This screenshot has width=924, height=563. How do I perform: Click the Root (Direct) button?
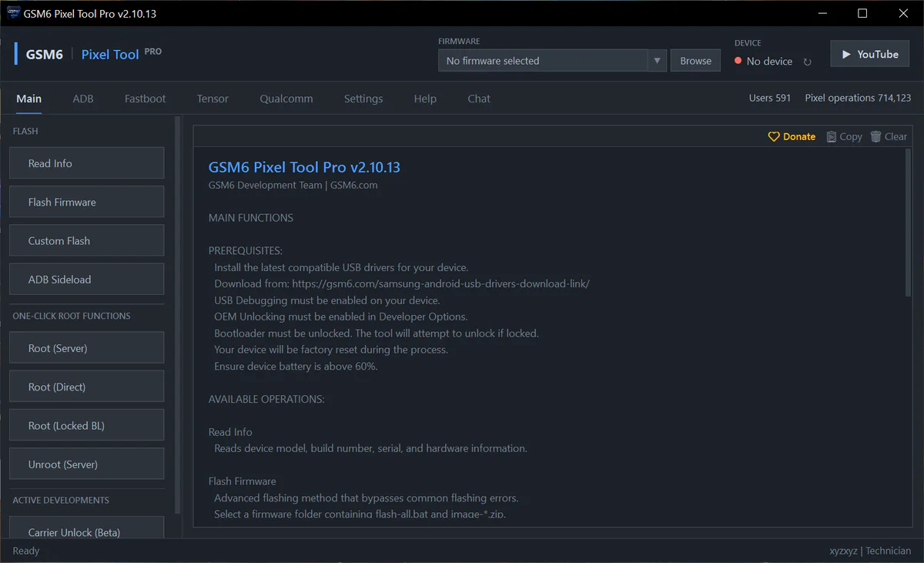(x=87, y=387)
